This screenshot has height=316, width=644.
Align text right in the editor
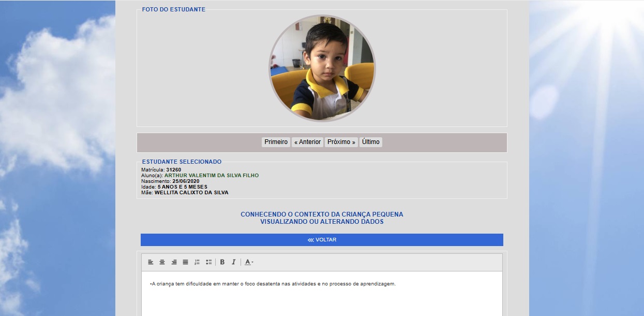[174, 262]
